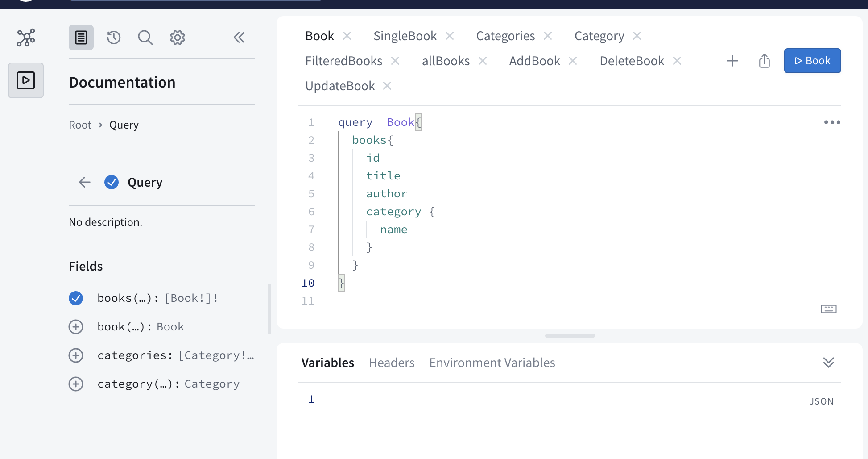Image resolution: width=868 pixels, height=459 pixels.
Task: Close the AddBook tab
Action: pos(573,61)
